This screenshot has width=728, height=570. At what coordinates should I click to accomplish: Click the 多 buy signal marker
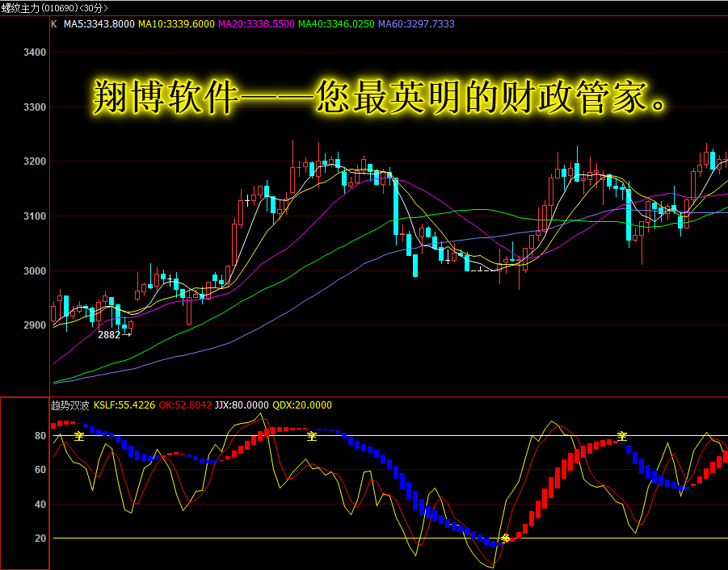coord(506,539)
